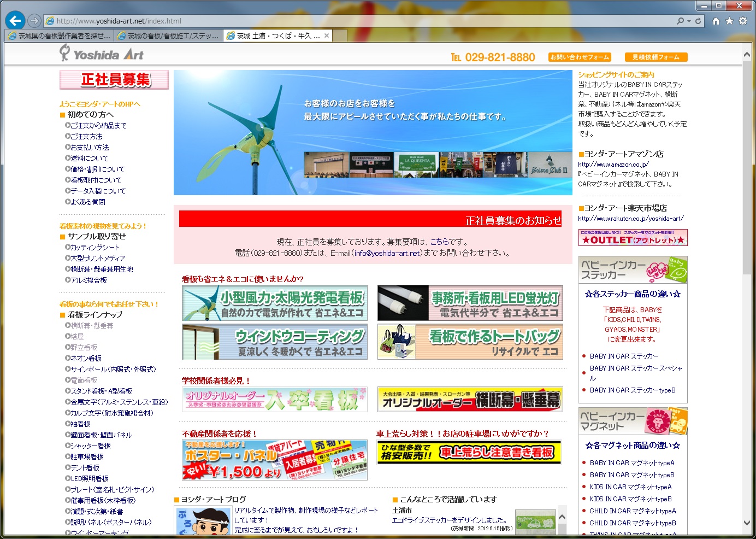Open ☆各マグネット商品の違い☆ link
The image size is (756, 539).
click(x=633, y=446)
